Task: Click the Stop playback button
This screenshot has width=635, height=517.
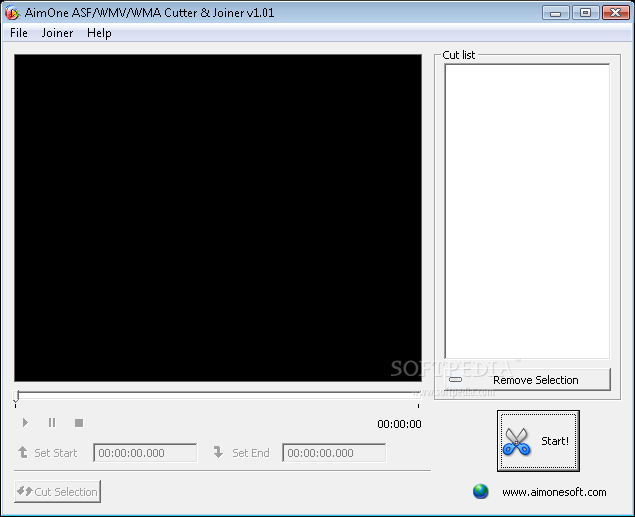Action: click(x=79, y=423)
